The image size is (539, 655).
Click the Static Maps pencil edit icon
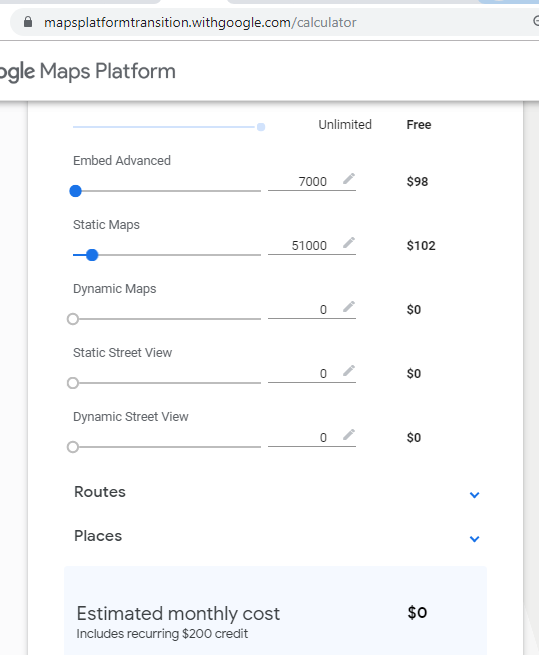[x=349, y=243]
